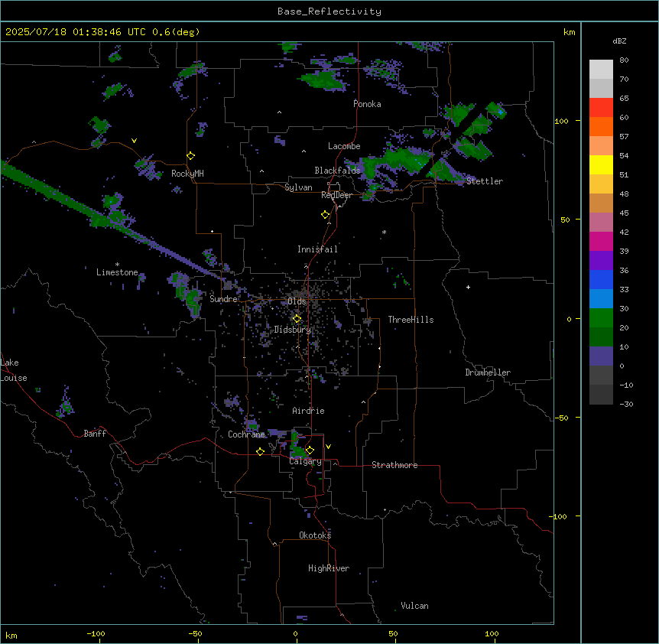This screenshot has height=644, width=659.
Task: Click the Didsbury town label
Action: tap(293, 330)
